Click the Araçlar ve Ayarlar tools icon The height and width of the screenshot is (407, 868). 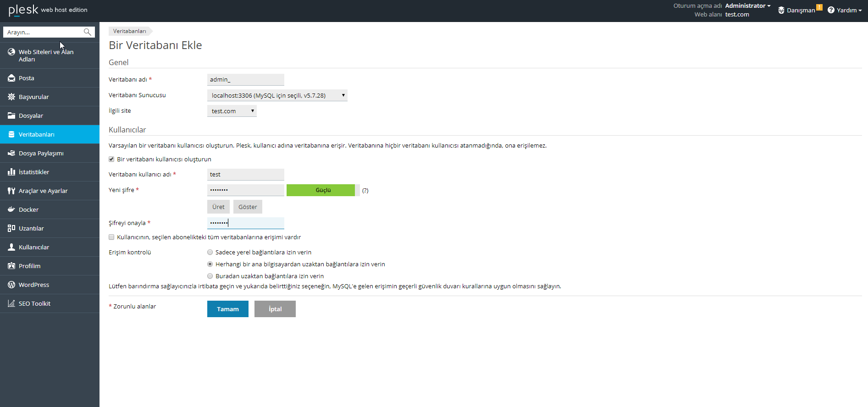(11, 191)
